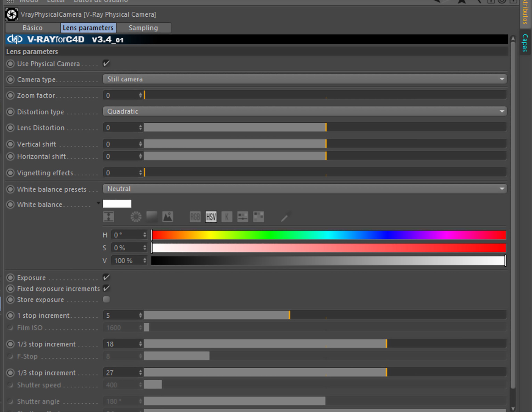Disable the Exposure checkbox

coord(106,277)
